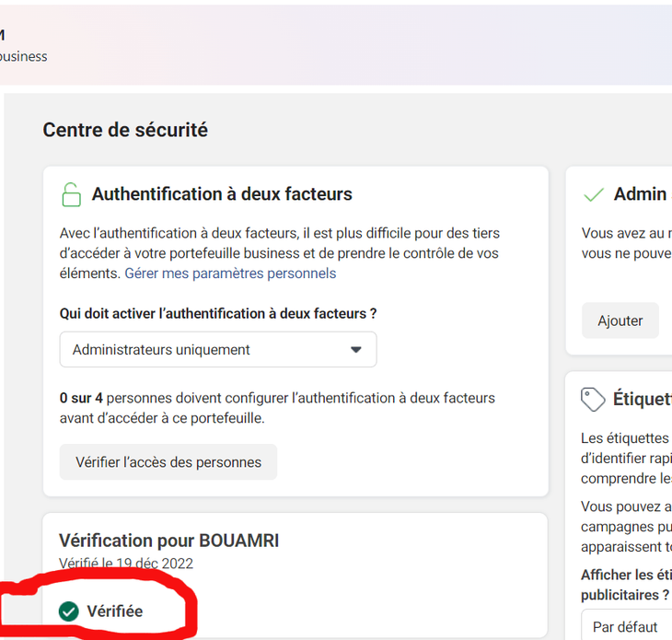Image resolution: width=672 pixels, height=640 pixels.
Task: Click the Étiquette card heading text
Action: click(x=643, y=399)
